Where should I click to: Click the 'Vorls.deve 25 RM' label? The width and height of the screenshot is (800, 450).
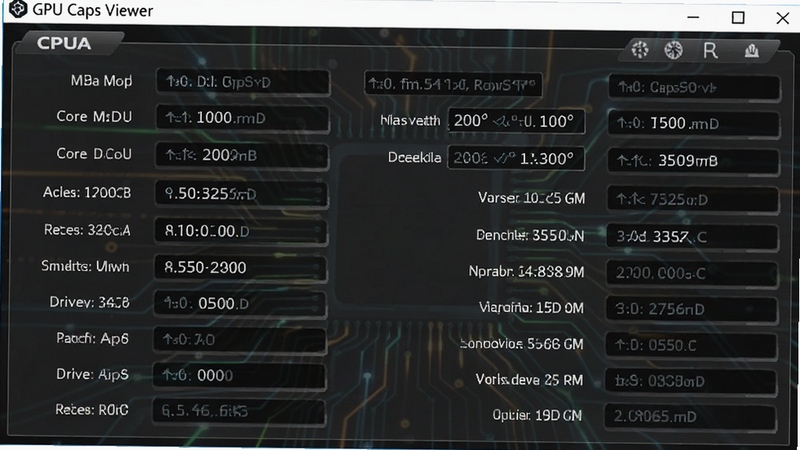click(x=529, y=380)
